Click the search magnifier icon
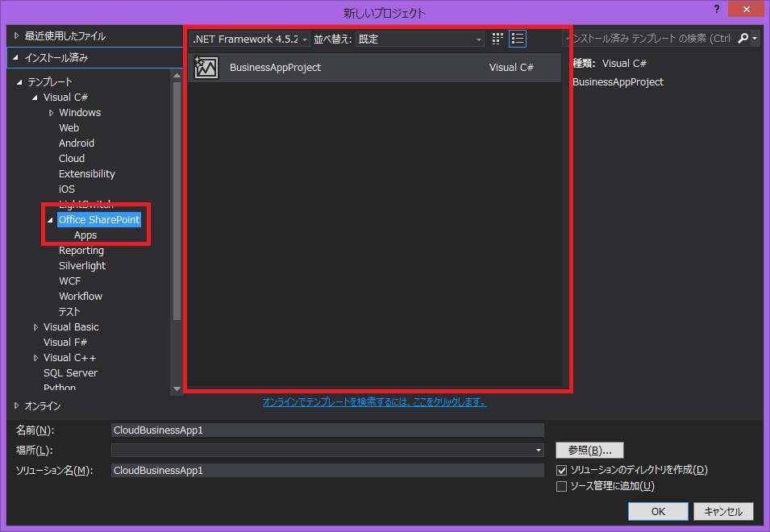Image resolution: width=770 pixels, height=532 pixels. [743, 38]
